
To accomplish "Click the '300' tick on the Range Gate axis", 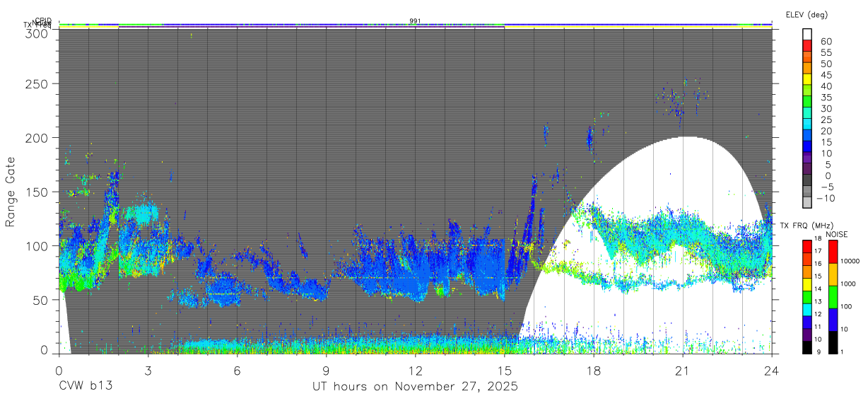I will (x=37, y=33).
